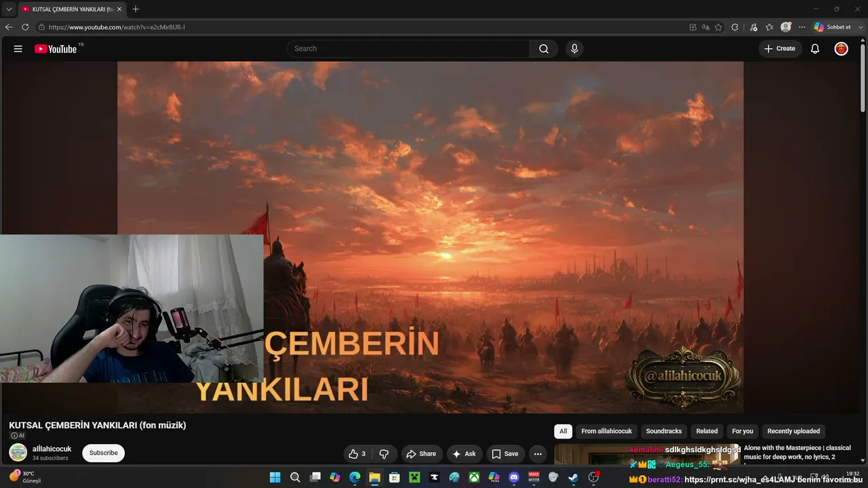Select the Soundtracks filter chip
Viewport: 868px width, 488px height.
tap(664, 431)
